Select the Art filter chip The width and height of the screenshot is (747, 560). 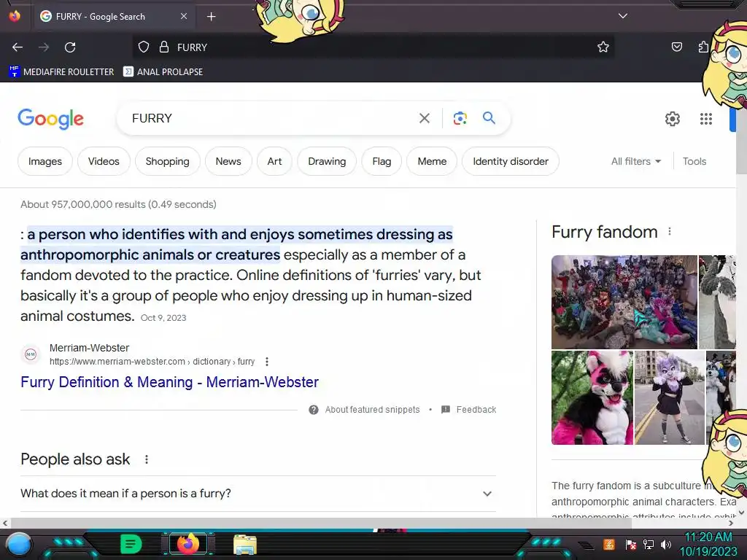point(274,161)
